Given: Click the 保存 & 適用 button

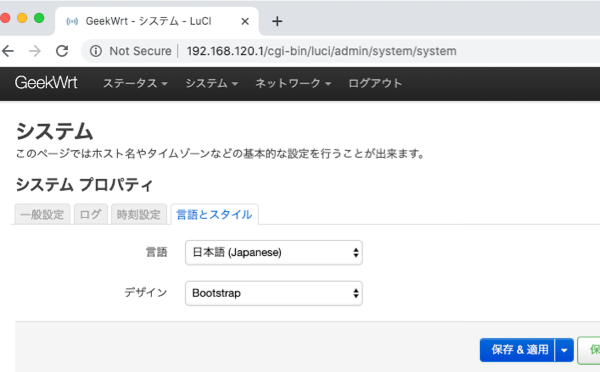Looking at the screenshot, I should pos(517,350).
